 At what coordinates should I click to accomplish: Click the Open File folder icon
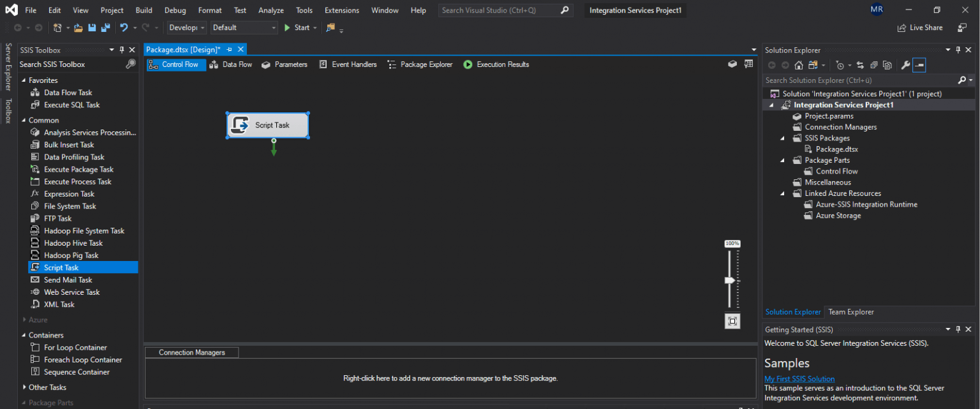point(78,27)
